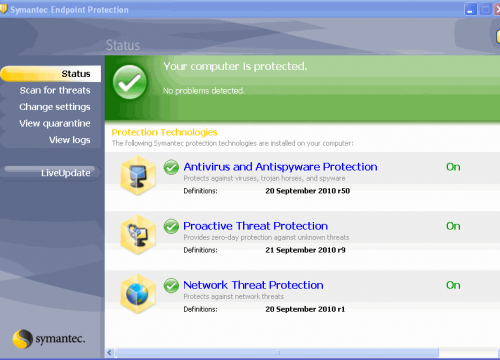Click the green check beside Proactive Threat Protection
The width and height of the screenshot is (500, 360).
(x=171, y=226)
